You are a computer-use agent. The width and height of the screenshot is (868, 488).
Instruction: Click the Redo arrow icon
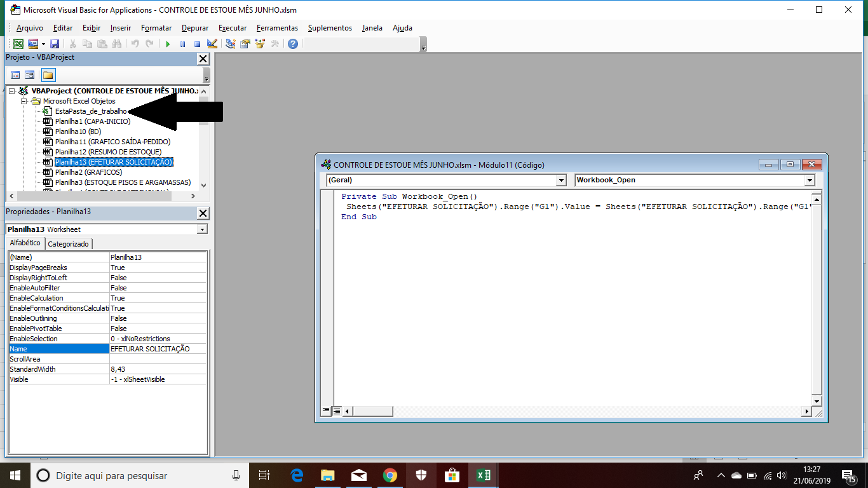coord(150,44)
